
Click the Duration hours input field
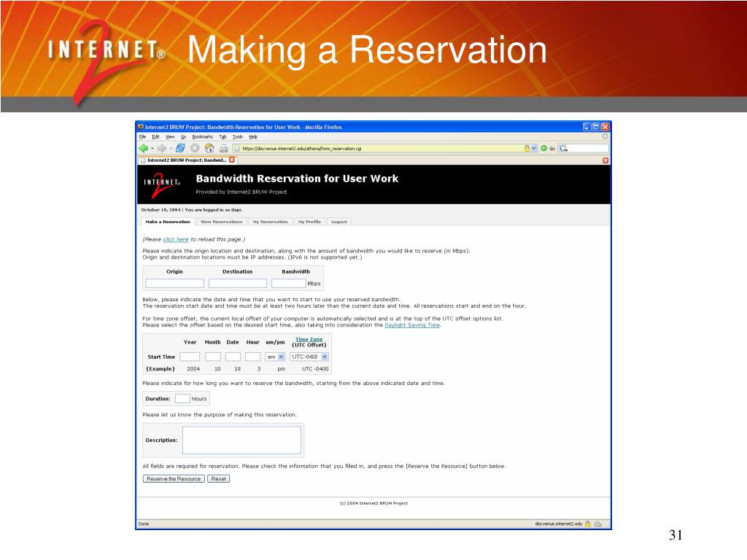(182, 399)
